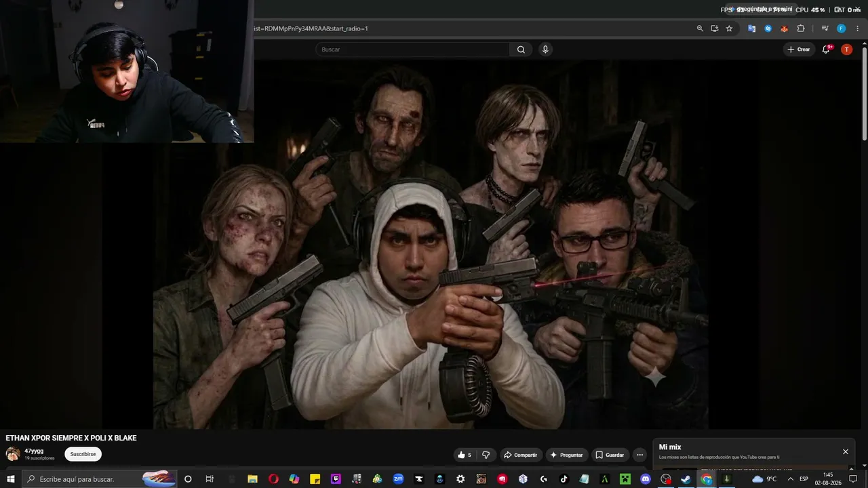
Task: Open the browser zoom indicator icon
Action: 700,28
